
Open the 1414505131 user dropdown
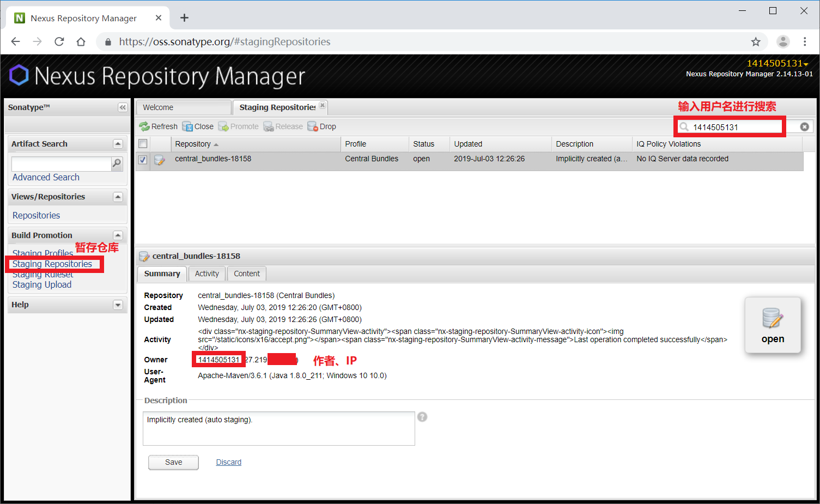pyautogui.click(x=778, y=63)
